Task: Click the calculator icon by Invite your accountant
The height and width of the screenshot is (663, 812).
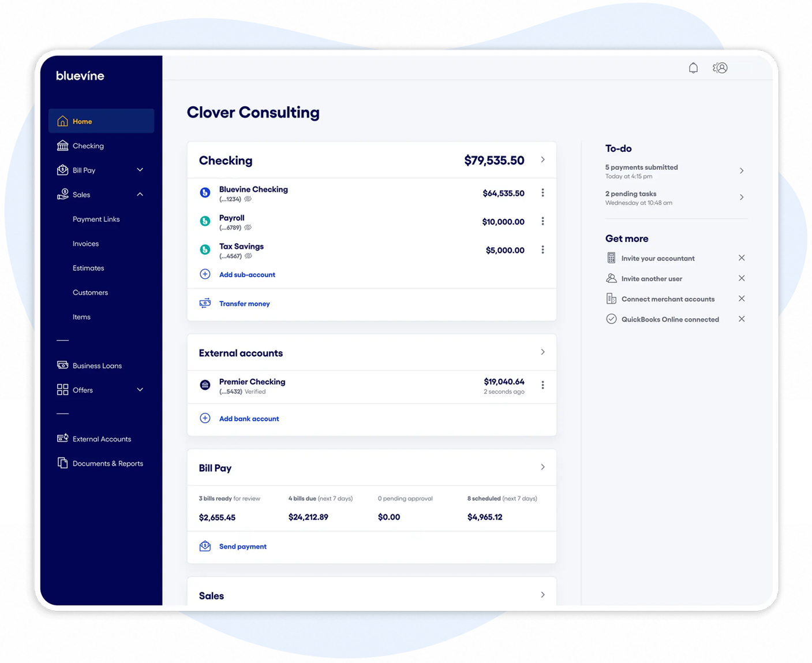Action: pos(611,258)
